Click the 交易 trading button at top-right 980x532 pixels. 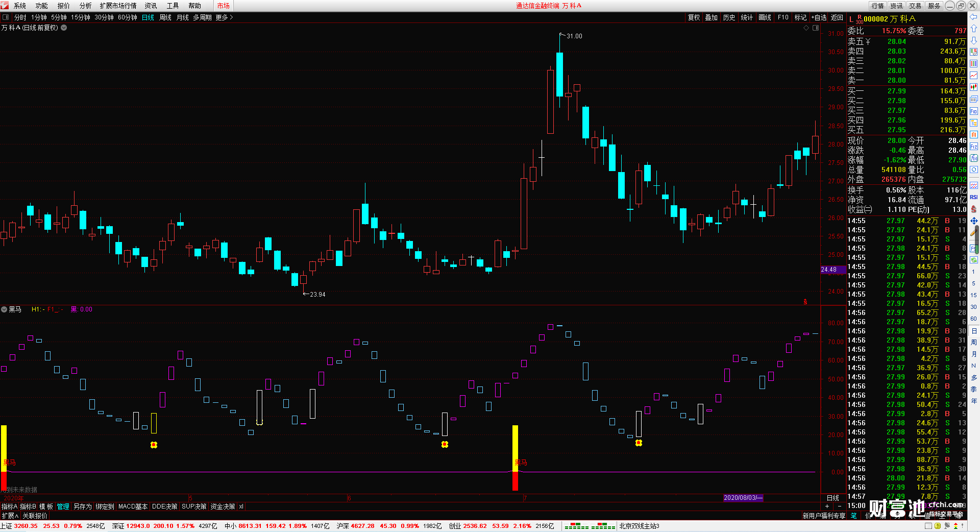(916, 6)
